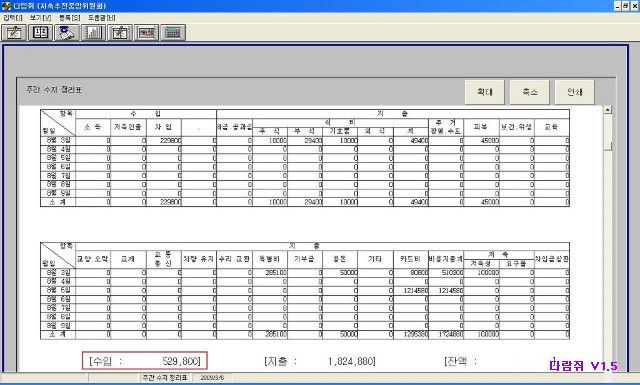640x385 pixels.
Task: Click the 확대 zoom-in button
Action: (x=484, y=92)
